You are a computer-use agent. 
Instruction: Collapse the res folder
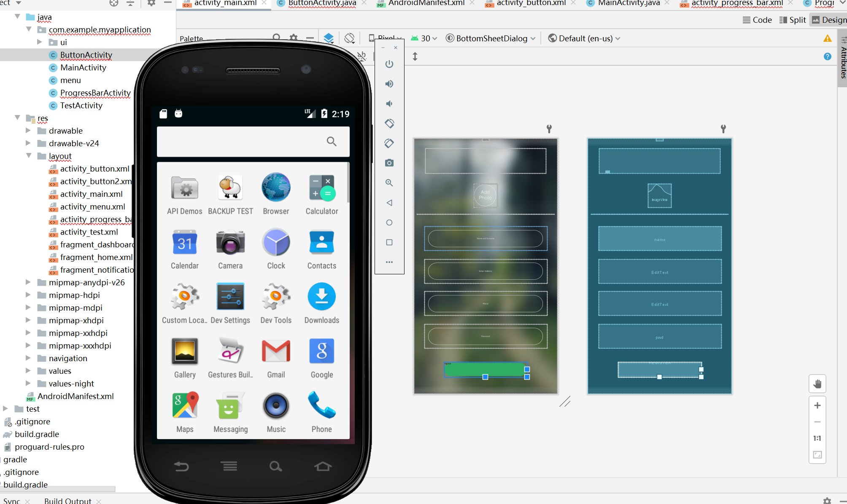[x=17, y=118]
